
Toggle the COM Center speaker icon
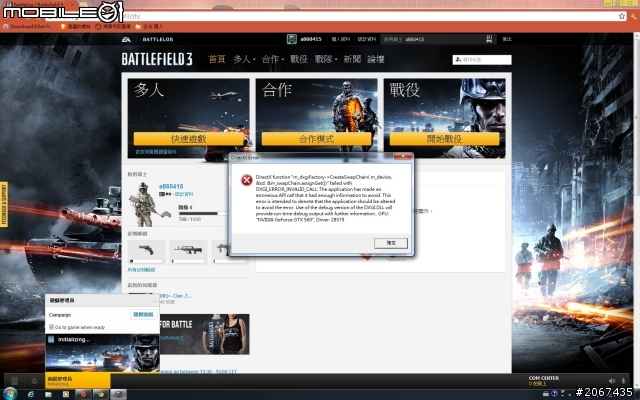pos(611,381)
